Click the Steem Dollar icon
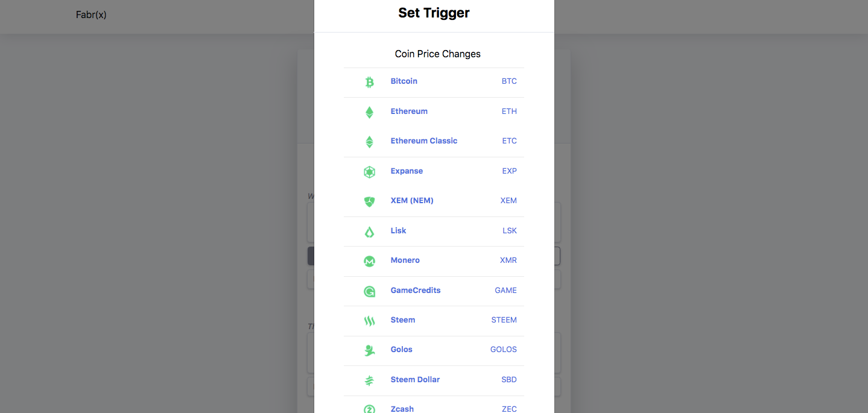 click(369, 380)
